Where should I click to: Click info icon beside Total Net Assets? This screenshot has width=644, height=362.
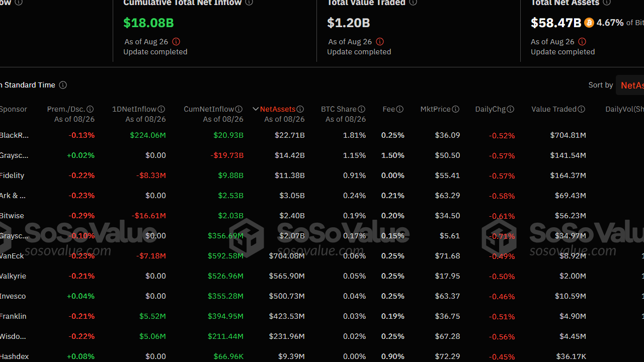[x=607, y=3]
